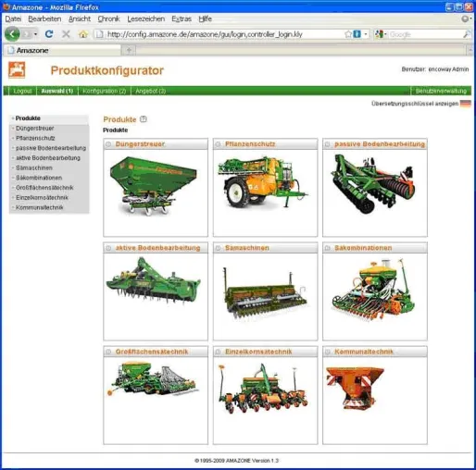Click the German flag language icon
Image resolution: width=476 pixels, height=470 pixels.
pos(466,104)
